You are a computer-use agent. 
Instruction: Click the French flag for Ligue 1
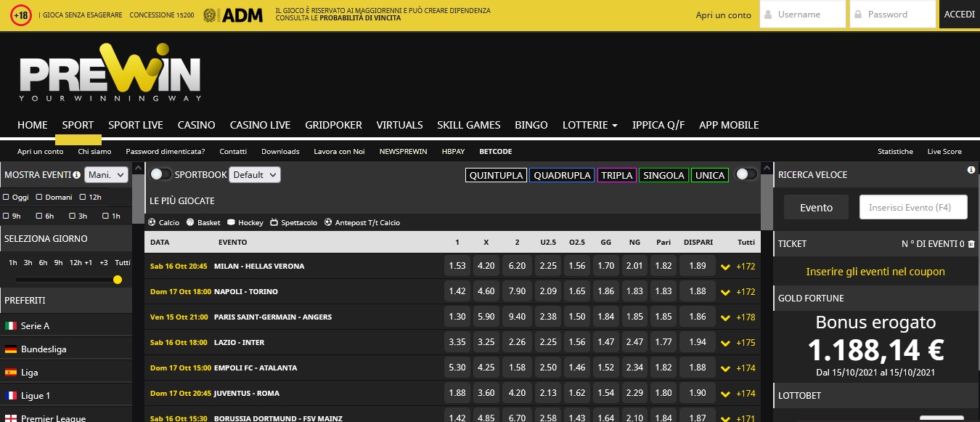tap(11, 396)
